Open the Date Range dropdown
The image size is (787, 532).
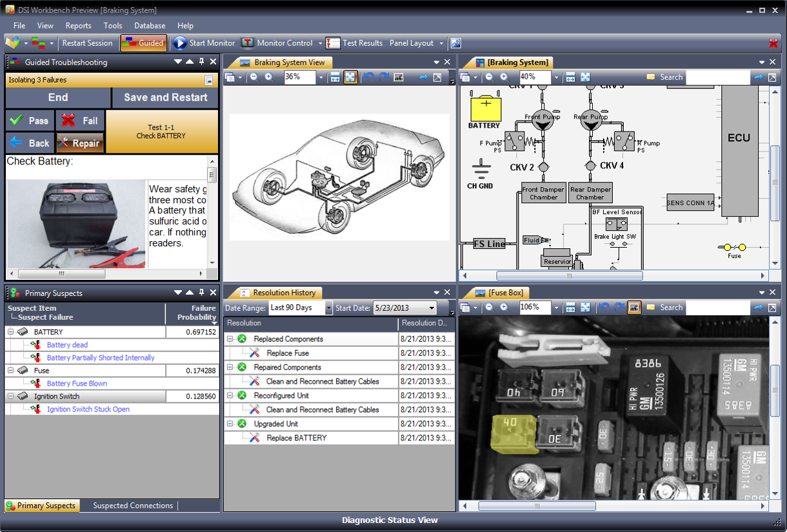click(x=329, y=308)
